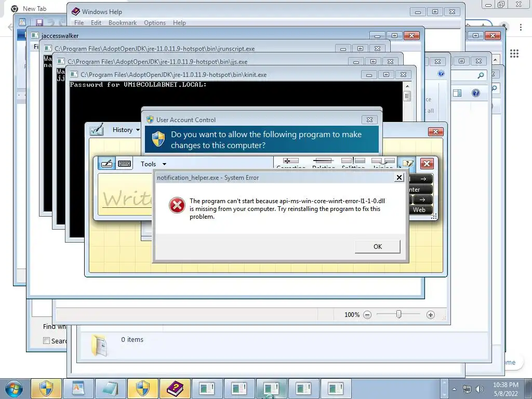Click the handwriting writing area in the Input Panel
532x399 pixels.
click(126, 194)
